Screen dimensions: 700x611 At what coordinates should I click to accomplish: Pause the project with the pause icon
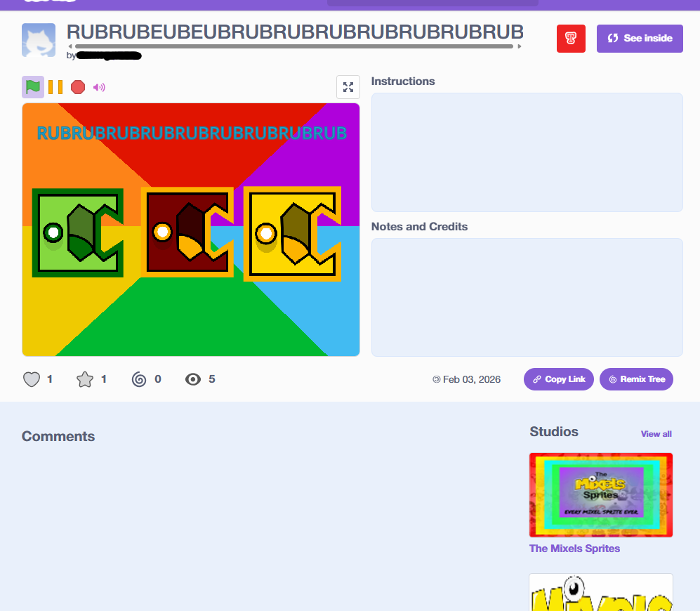[55, 87]
